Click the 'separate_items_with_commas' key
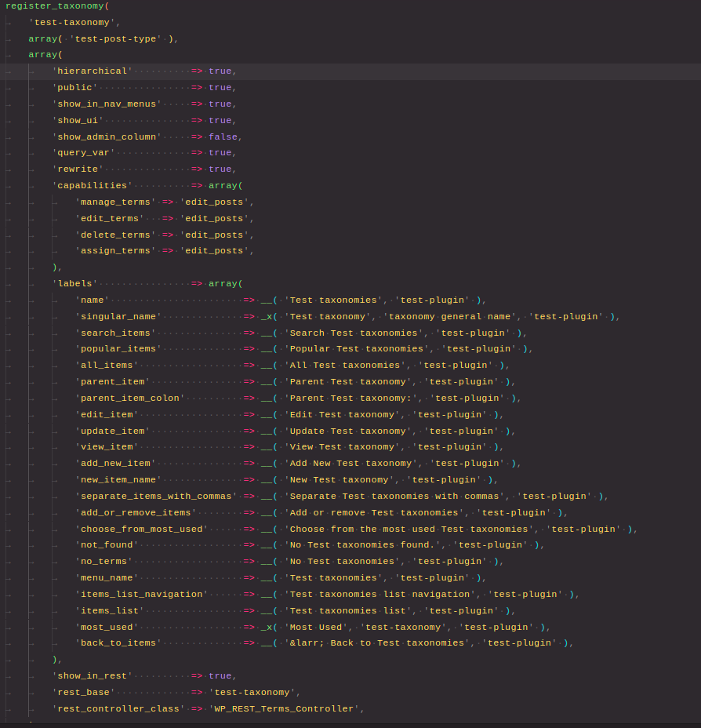Image resolution: width=701 pixels, height=728 pixels. click(155, 497)
